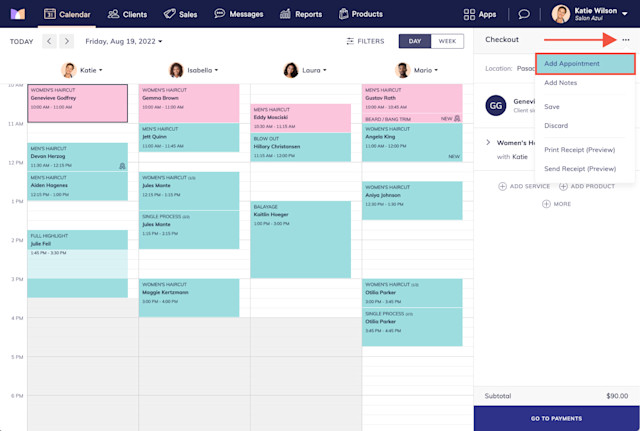Choose Save in the checkout menu
This screenshot has width=640, height=431.
pyautogui.click(x=551, y=107)
